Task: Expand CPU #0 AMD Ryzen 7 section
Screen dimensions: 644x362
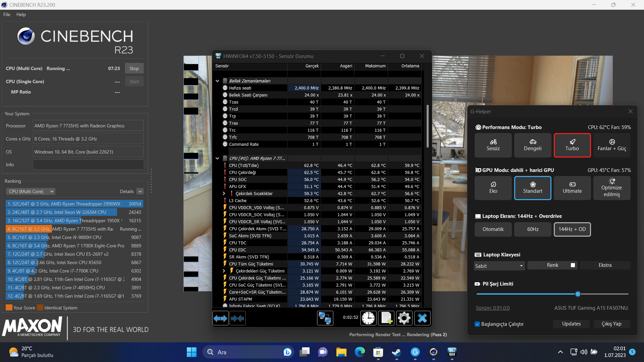Action: (x=217, y=158)
